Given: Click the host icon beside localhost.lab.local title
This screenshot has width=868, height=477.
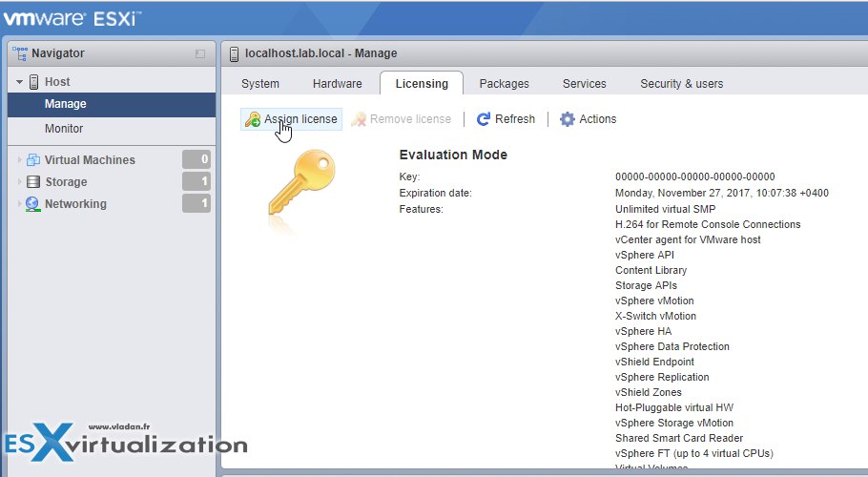Looking at the screenshot, I should pos(234,53).
